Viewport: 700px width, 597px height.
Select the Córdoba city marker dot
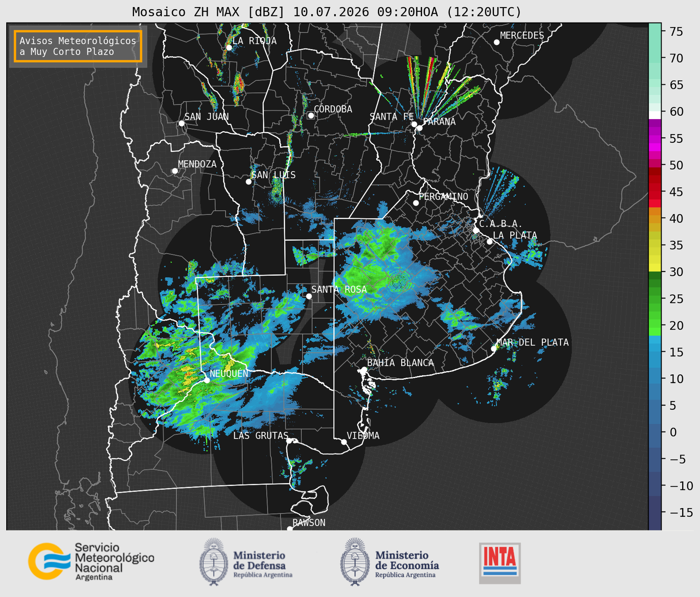pos(311,115)
